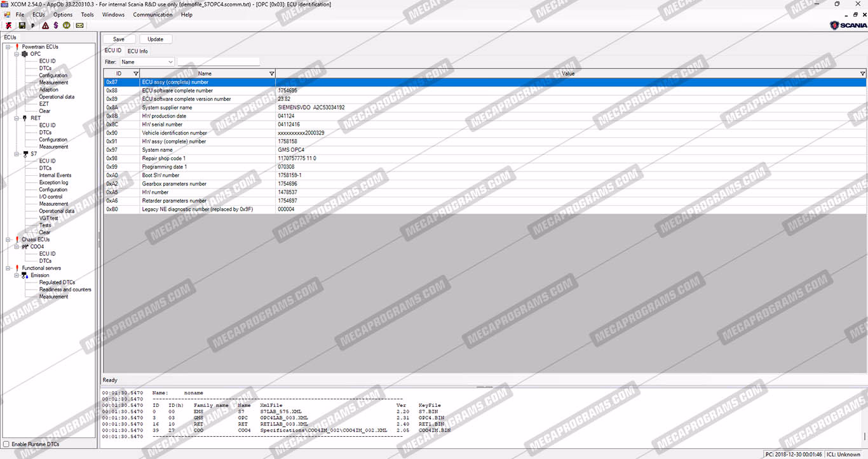This screenshot has width=868, height=459.
Task: Collapse the COO4 tree node
Action: pos(17,246)
